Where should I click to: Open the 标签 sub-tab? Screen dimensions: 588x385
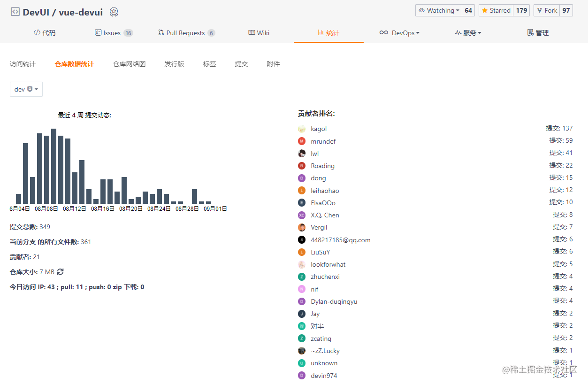click(x=209, y=64)
